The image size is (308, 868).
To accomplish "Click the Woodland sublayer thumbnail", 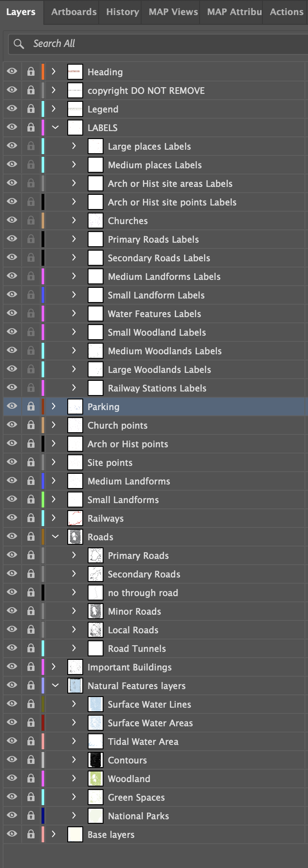I will click(x=96, y=779).
